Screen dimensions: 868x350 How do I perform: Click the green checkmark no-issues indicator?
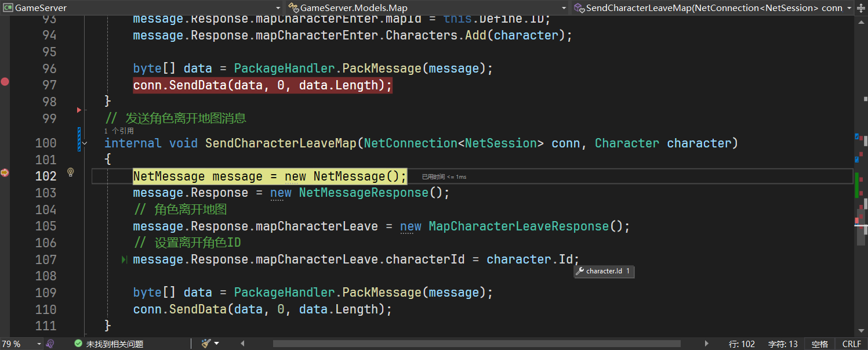(x=78, y=344)
